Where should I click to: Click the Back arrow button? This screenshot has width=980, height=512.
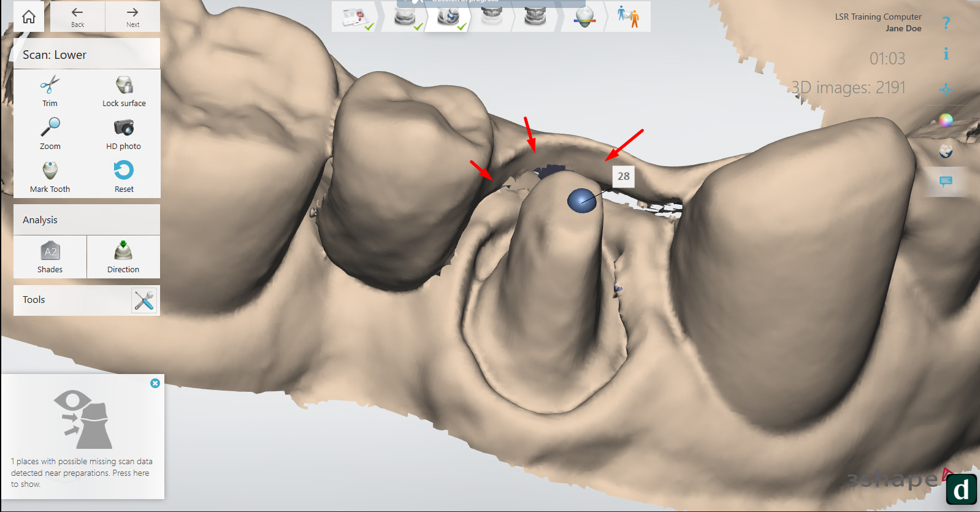77,17
